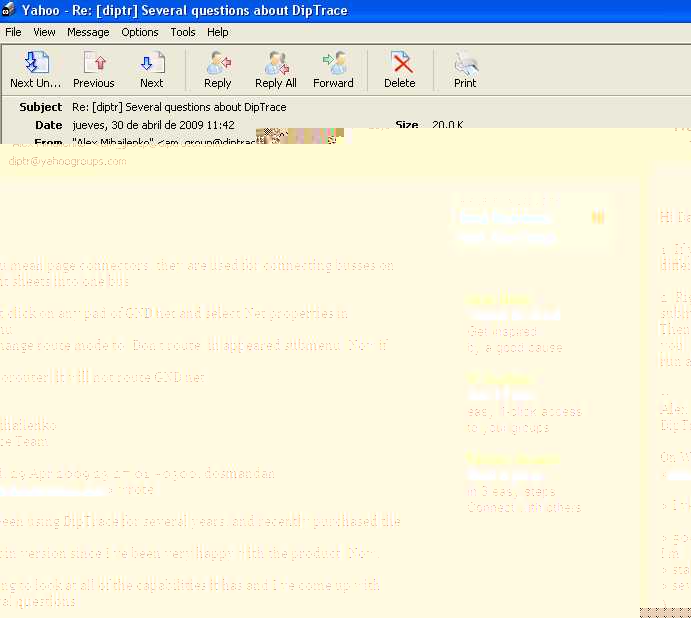Jump to the Next message

click(x=152, y=69)
